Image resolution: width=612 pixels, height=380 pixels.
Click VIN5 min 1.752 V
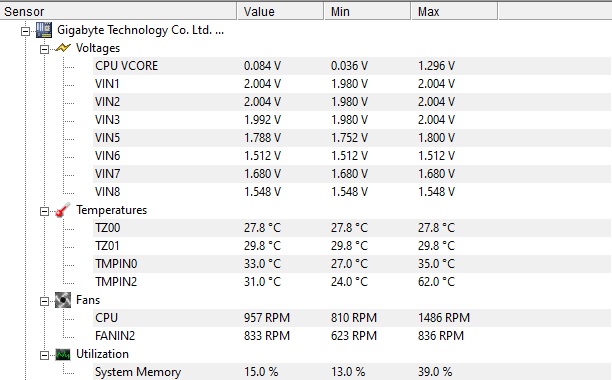pyautogui.click(x=349, y=138)
